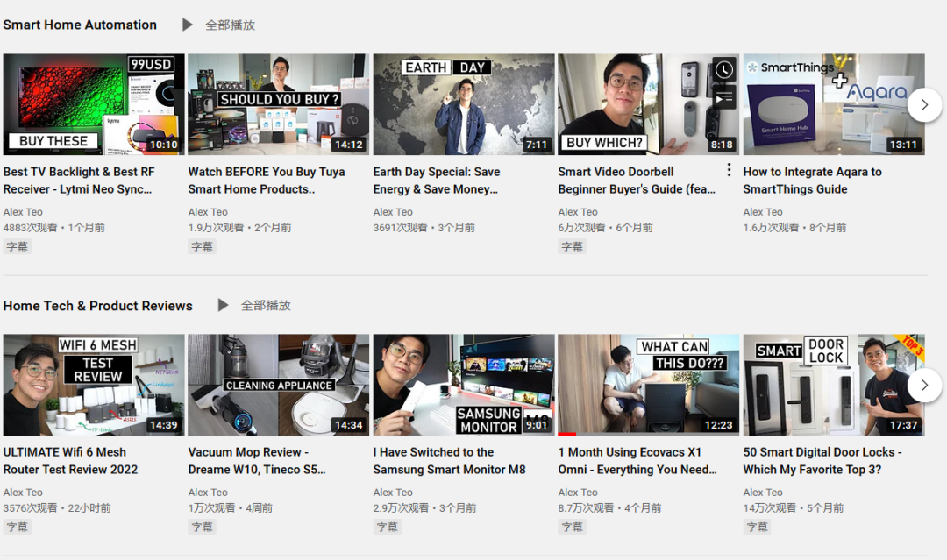947x560 pixels.
Task: Open Buy Which doorbell thumbnail
Action: [649, 104]
